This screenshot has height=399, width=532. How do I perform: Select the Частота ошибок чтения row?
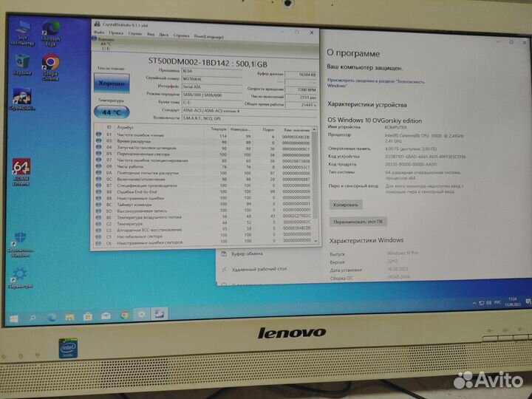click(x=204, y=136)
